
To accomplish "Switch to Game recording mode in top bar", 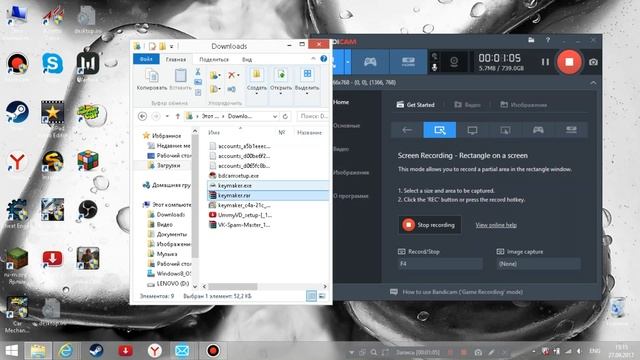I will (370, 62).
